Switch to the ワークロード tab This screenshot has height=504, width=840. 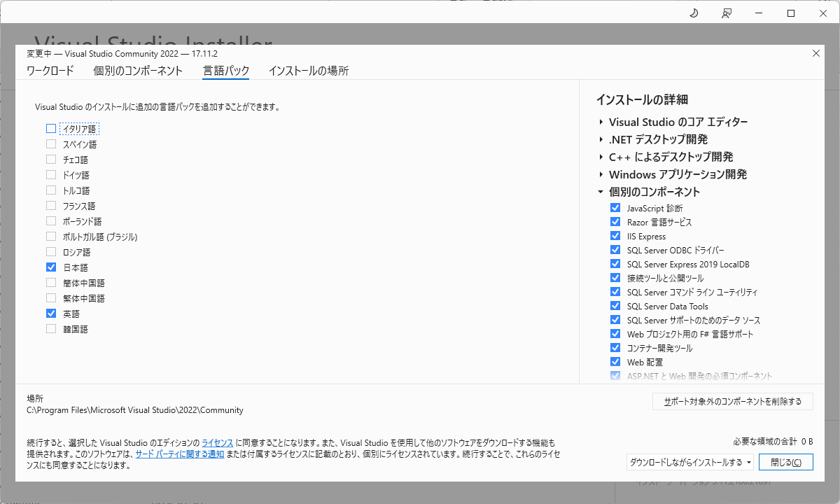[x=50, y=71]
